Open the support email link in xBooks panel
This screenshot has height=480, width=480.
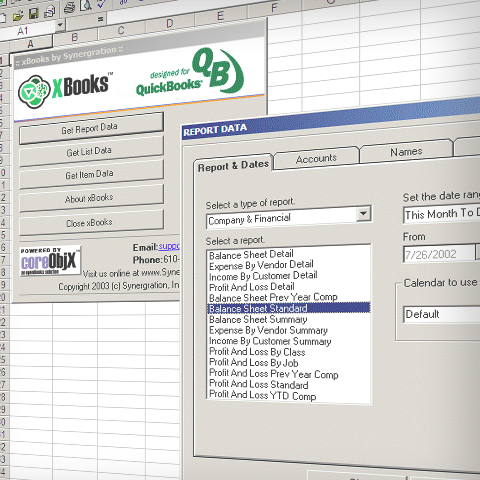[x=169, y=246]
